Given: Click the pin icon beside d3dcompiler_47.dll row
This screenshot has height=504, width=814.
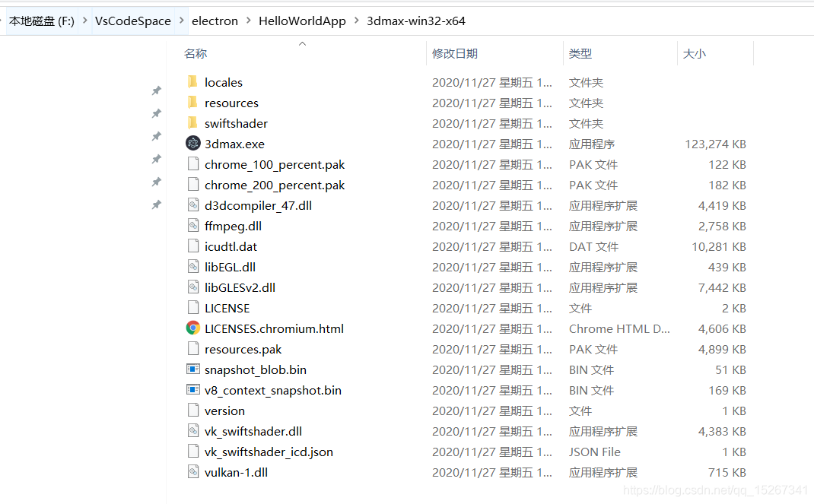Looking at the screenshot, I should [156, 204].
